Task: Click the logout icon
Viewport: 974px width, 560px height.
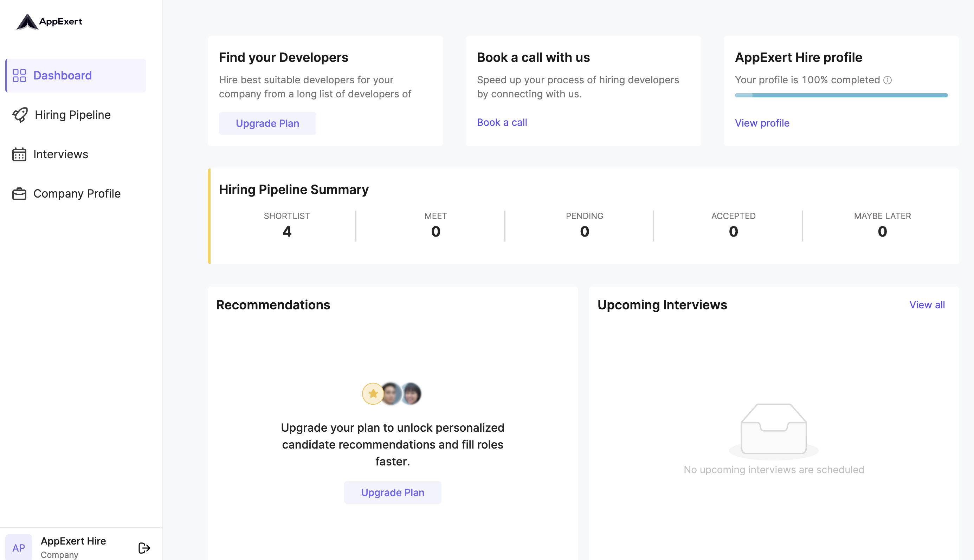Action: [x=144, y=548]
